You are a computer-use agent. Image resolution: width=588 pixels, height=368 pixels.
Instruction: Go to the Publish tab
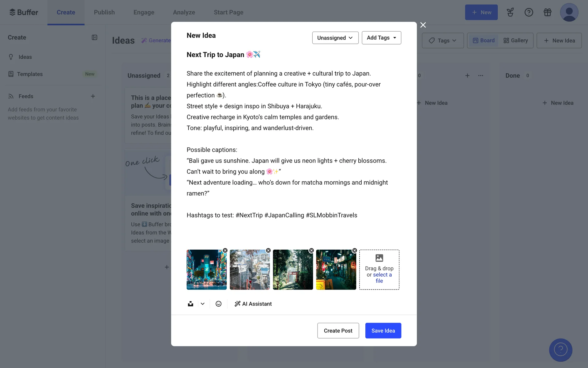104,12
